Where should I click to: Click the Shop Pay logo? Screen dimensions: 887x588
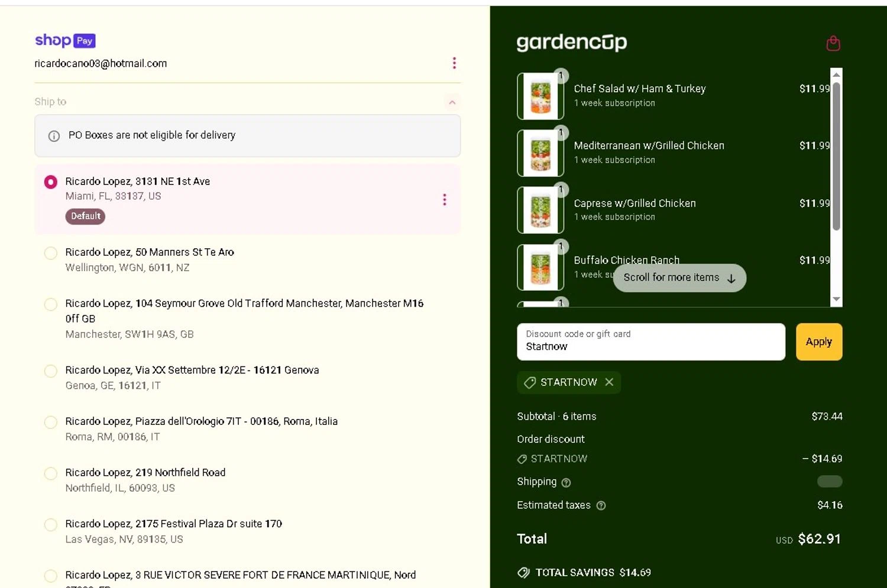click(x=65, y=40)
